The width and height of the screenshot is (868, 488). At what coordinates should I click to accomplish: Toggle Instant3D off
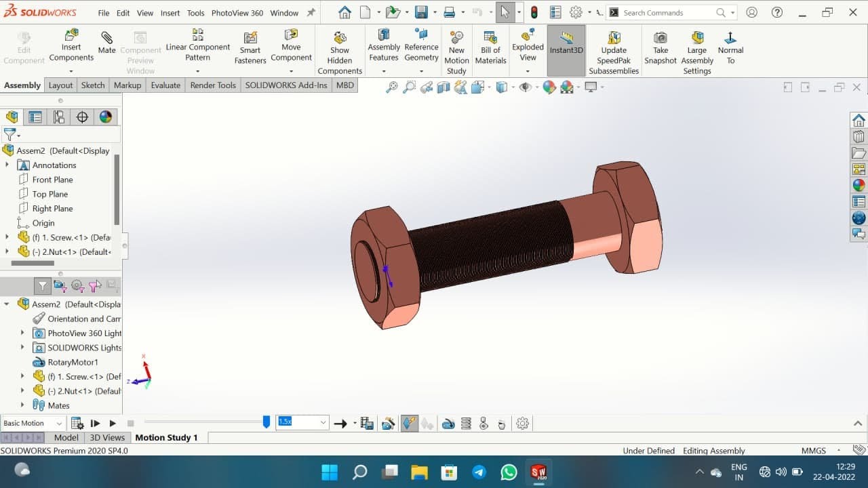pyautogui.click(x=566, y=51)
